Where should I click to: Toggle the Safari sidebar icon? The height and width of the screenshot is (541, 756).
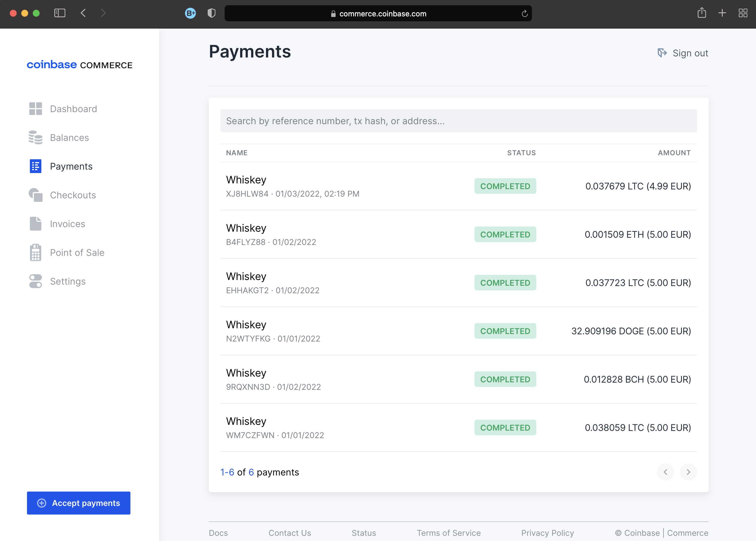[59, 13]
